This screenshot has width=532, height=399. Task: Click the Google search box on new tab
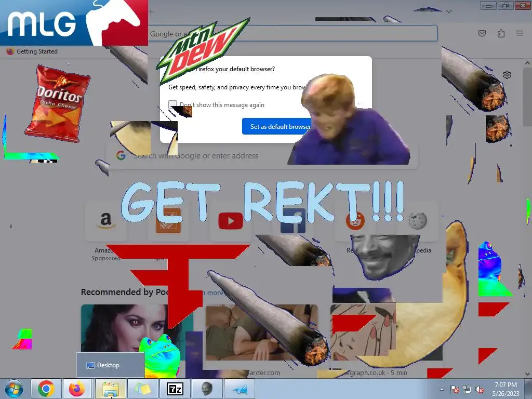pos(263,156)
